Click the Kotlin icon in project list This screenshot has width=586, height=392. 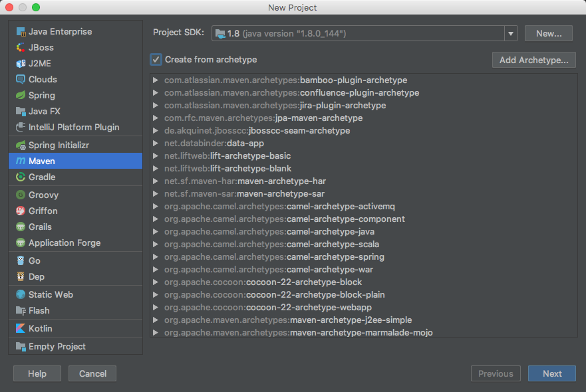point(21,329)
